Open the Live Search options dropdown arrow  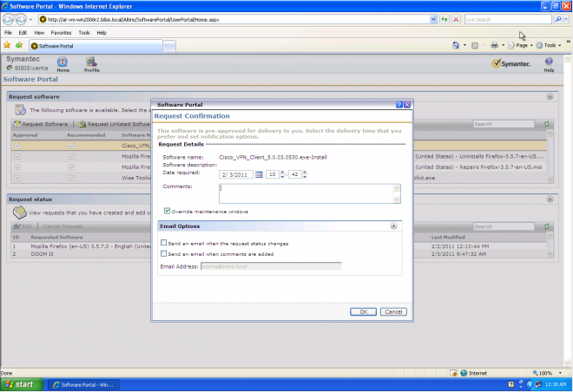(x=566, y=19)
